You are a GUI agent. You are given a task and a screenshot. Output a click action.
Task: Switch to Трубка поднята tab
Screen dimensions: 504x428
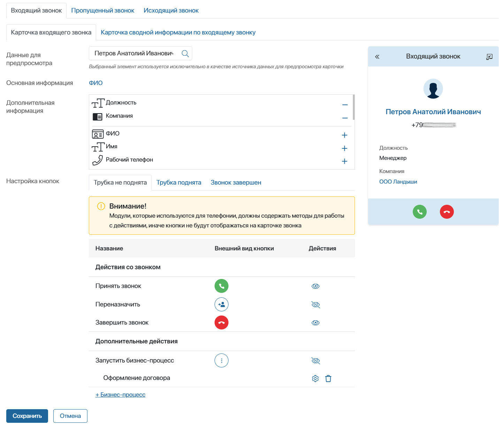[179, 182]
